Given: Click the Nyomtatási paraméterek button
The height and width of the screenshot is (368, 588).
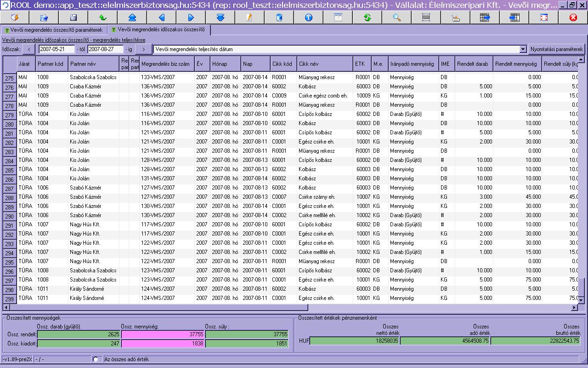Looking at the screenshot, I should point(556,49).
